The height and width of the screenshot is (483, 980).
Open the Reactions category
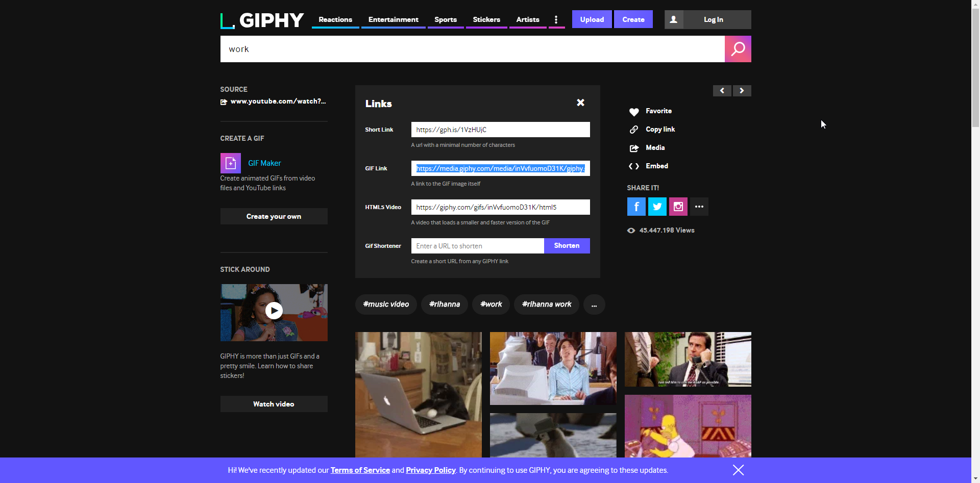click(x=335, y=19)
